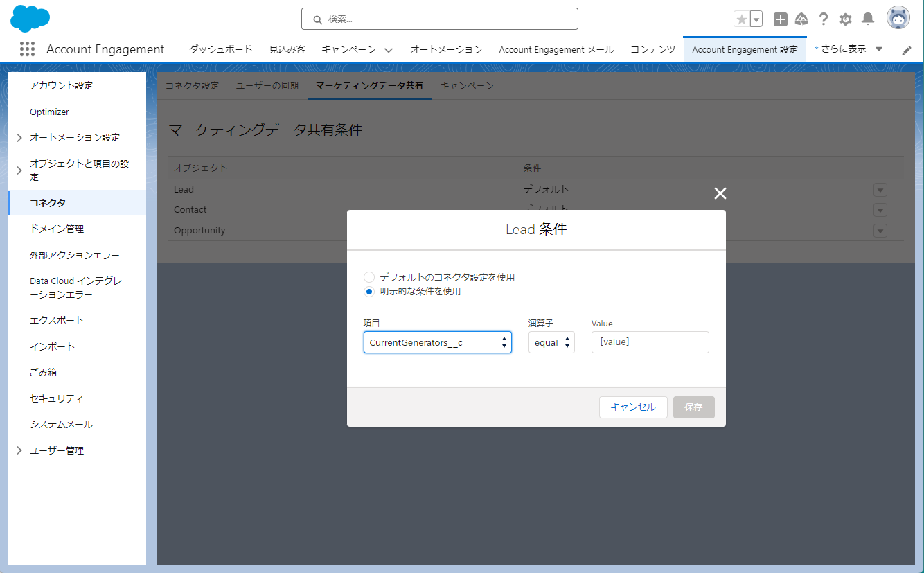Open Account Engagement メール tab
The image size is (924, 573).
click(556, 49)
